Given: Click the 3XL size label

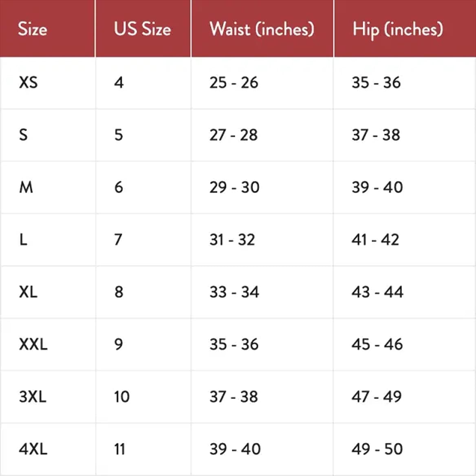Looking at the screenshot, I should click(33, 396).
